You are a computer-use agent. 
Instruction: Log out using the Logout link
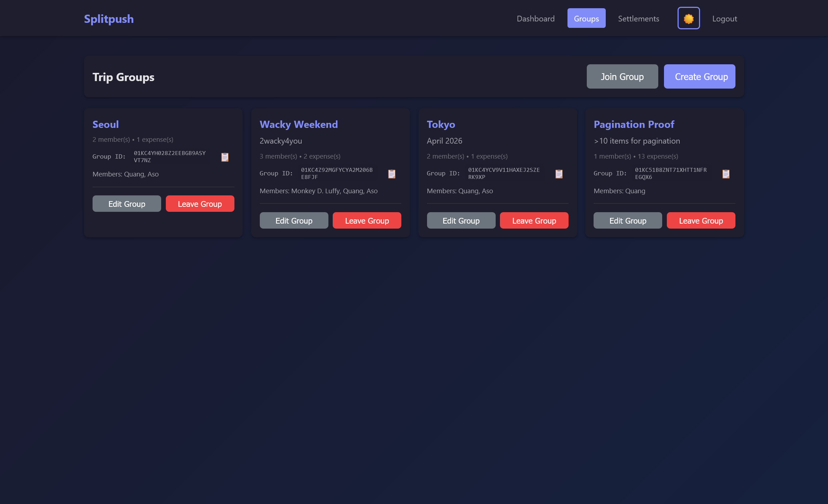(x=724, y=19)
